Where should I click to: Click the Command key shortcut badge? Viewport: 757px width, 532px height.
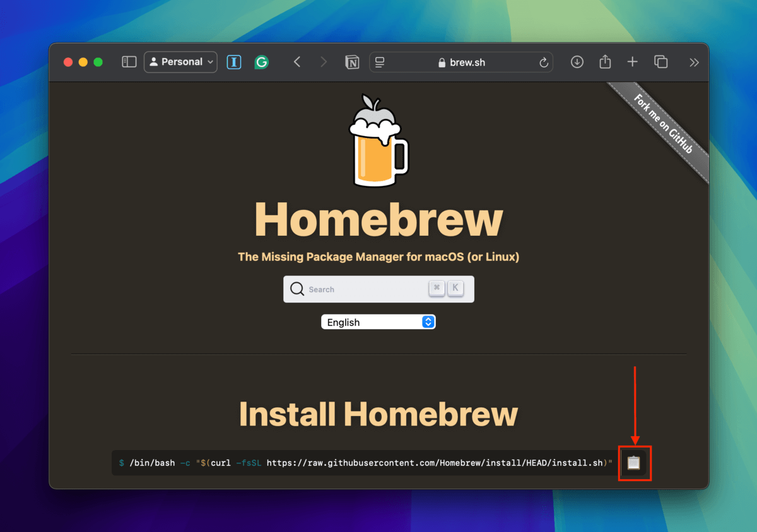tap(437, 288)
